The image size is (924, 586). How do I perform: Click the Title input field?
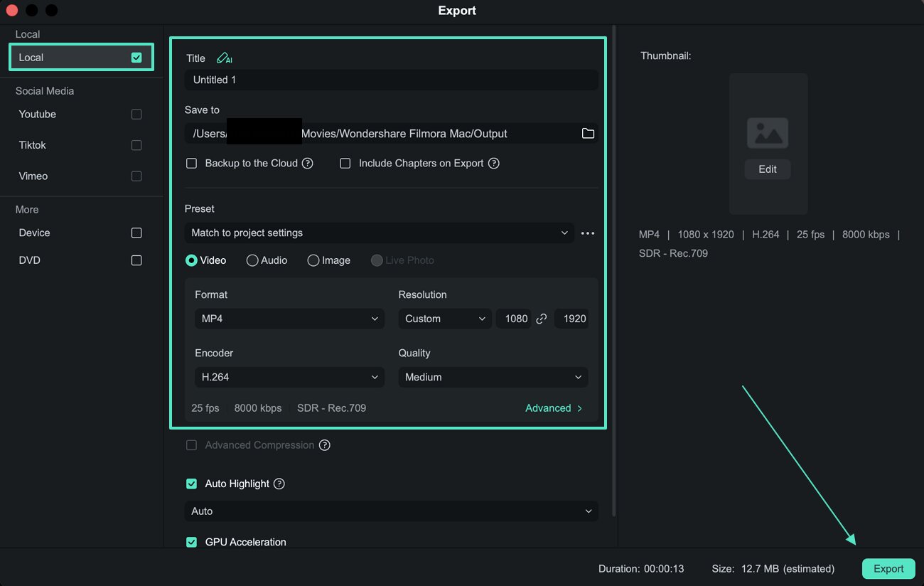(391, 80)
